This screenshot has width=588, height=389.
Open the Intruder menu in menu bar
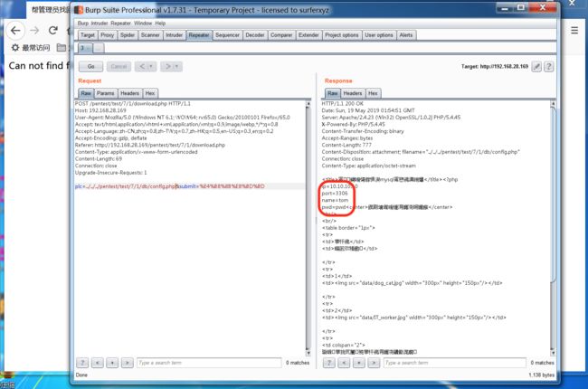[100, 24]
